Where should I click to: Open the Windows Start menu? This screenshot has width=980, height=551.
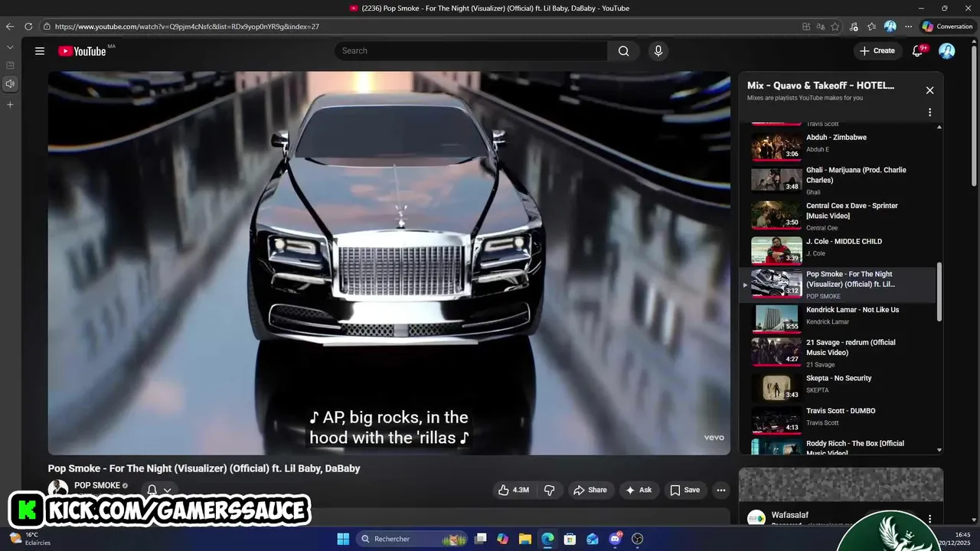pyautogui.click(x=343, y=539)
